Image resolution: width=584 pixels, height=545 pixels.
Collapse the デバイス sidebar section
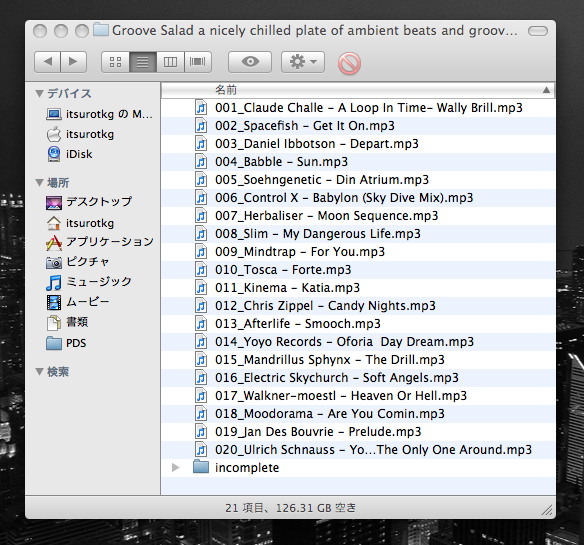pos(39,93)
